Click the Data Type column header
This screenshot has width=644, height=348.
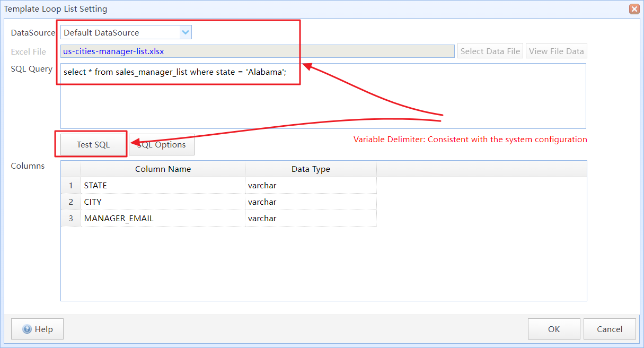(311, 169)
